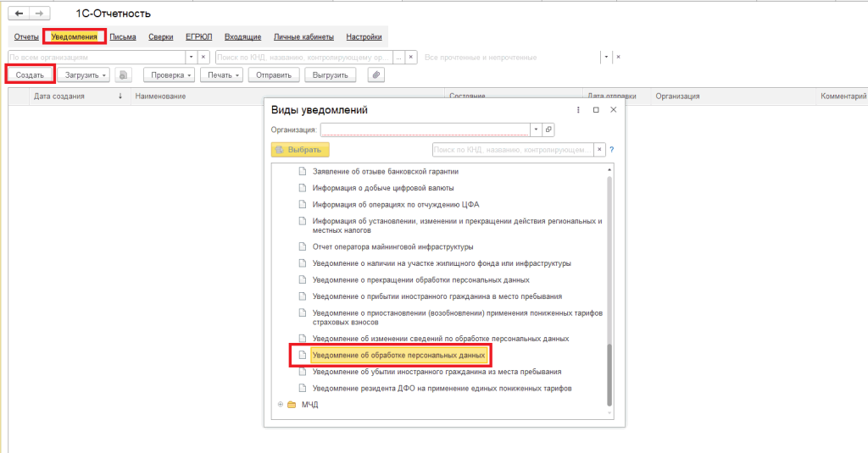Screen dimensions: 868x453
Task: Click the back navigation arrow
Action: (x=19, y=14)
